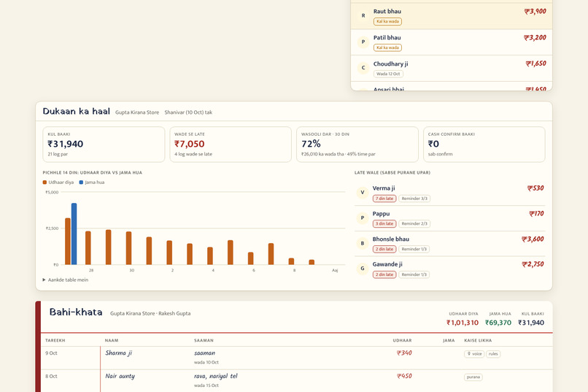
Task: Click the 8 Oct date cell
Action: point(51,376)
